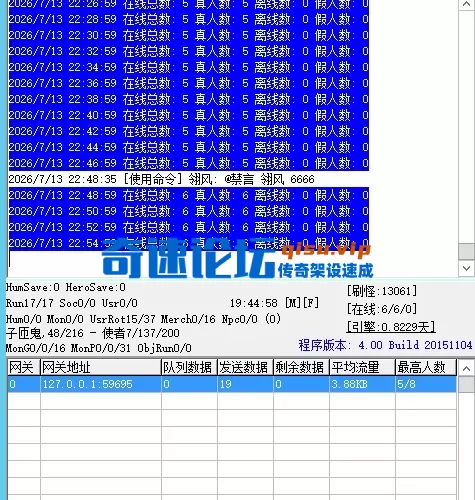Select the log line at 22:50:59
Image resolution: width=475 pixels, height=500 pixels.
(189, 211)
